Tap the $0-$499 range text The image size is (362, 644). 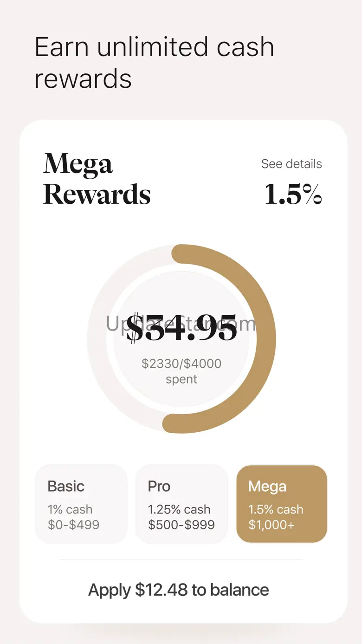pyautogui.click(x=73, y=525)
